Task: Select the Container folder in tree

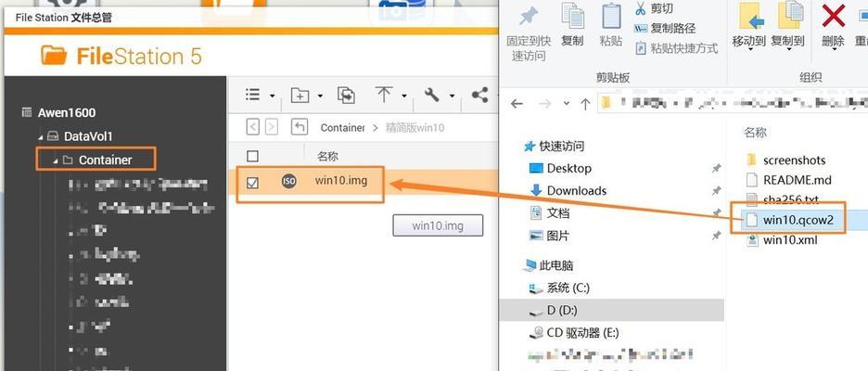Action: [x=105, y=160]
